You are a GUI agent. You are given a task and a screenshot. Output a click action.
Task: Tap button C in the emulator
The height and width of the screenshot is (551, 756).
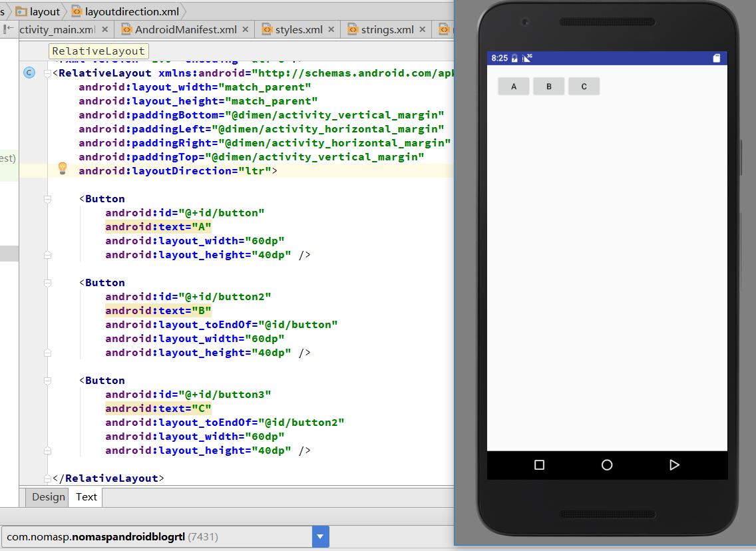pos(584,87)
